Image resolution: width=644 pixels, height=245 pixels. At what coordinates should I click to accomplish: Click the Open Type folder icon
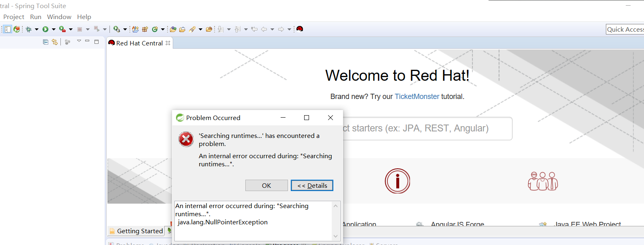click(x=173, y=29)
